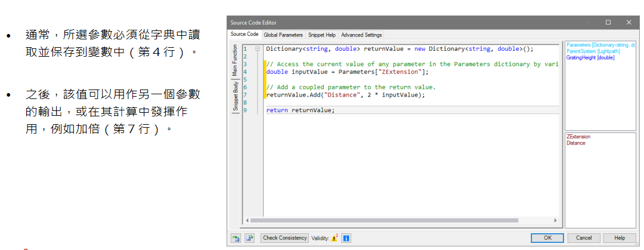Click the Cancel button
This screenshot has width=644, height=250.
(x=584, y=238)
